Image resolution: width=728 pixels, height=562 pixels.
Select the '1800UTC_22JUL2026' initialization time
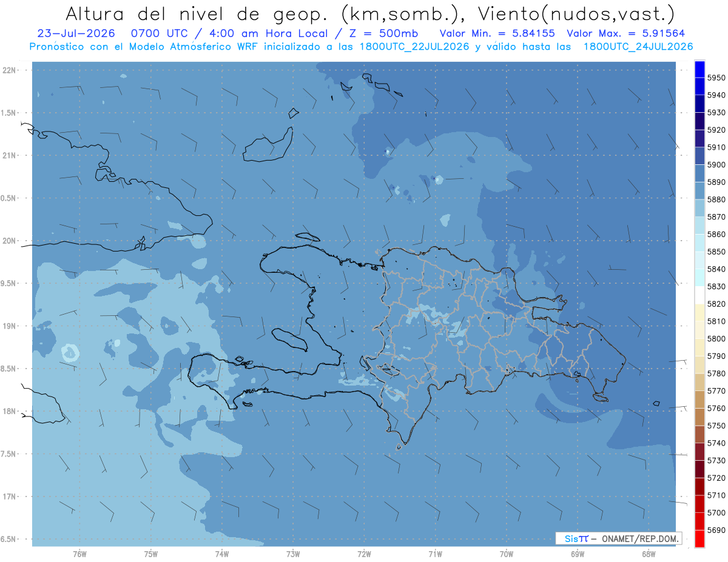(x=414, y=47)
